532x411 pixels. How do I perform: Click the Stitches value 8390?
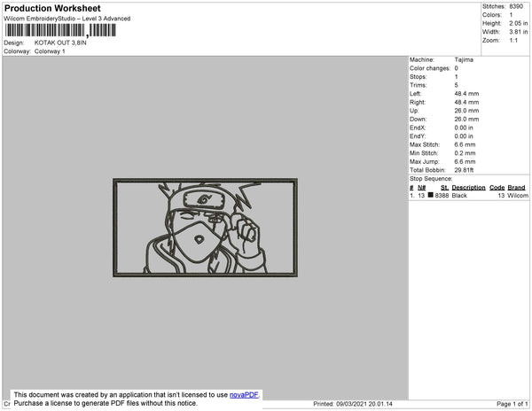tap(516, 6)
